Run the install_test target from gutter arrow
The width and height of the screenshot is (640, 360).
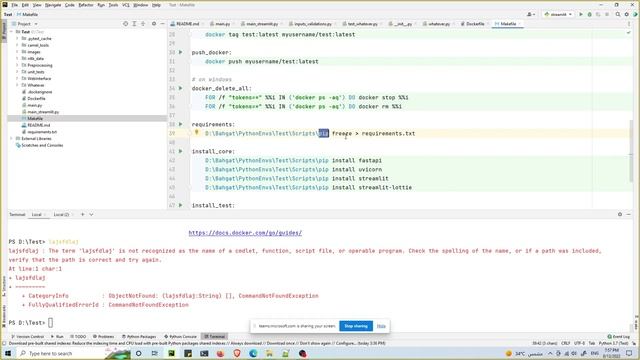pyautogui.click(x=181, y=205)
